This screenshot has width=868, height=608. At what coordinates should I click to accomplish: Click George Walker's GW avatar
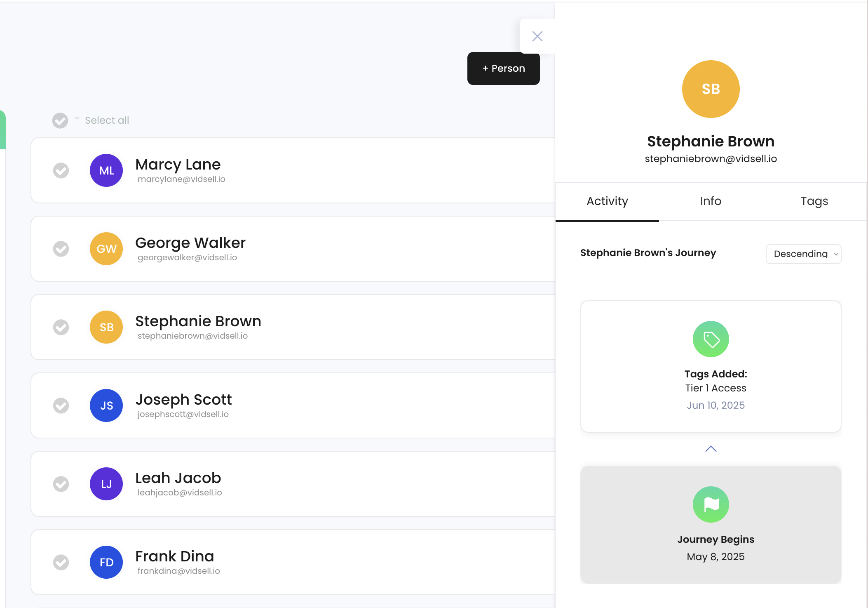click(106, 249)
